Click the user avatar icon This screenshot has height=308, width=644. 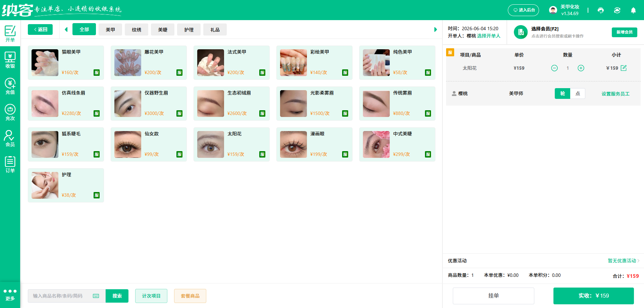point(553,10)
